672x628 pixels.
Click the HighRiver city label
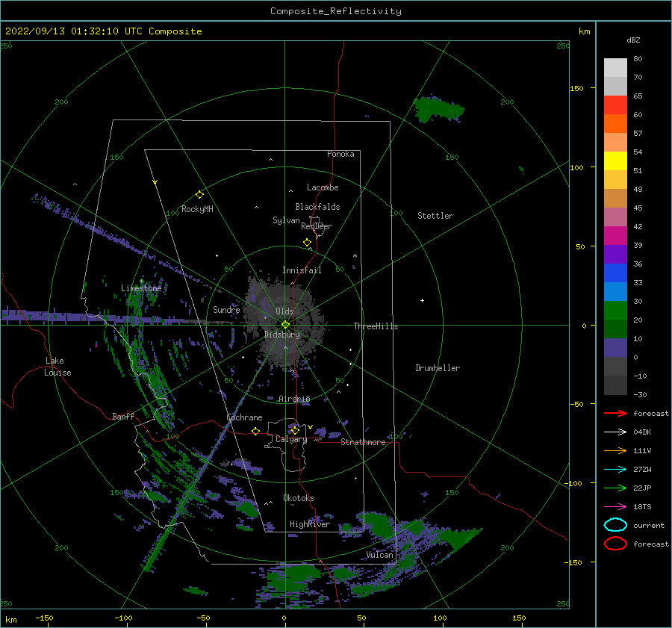tap(310, 524)
